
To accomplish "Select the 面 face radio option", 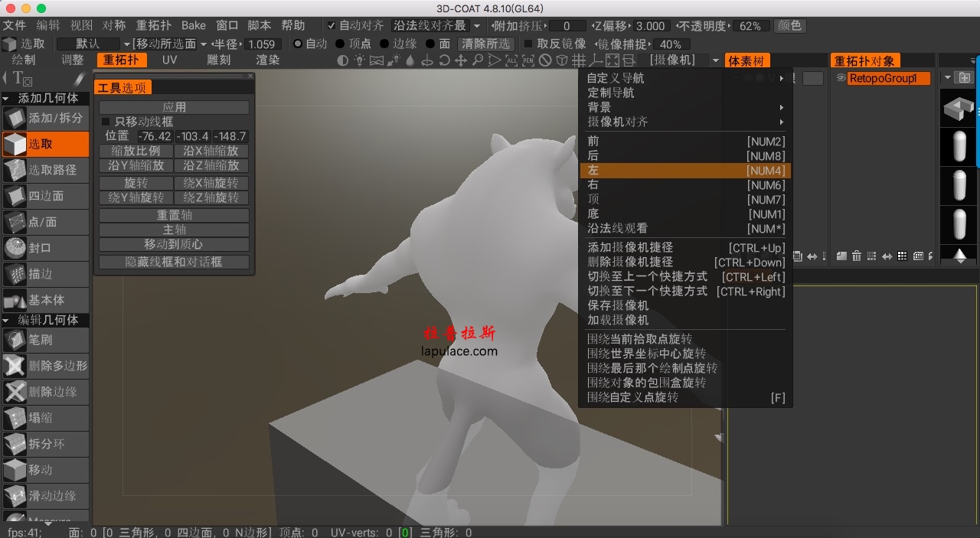I will point(430,44).
